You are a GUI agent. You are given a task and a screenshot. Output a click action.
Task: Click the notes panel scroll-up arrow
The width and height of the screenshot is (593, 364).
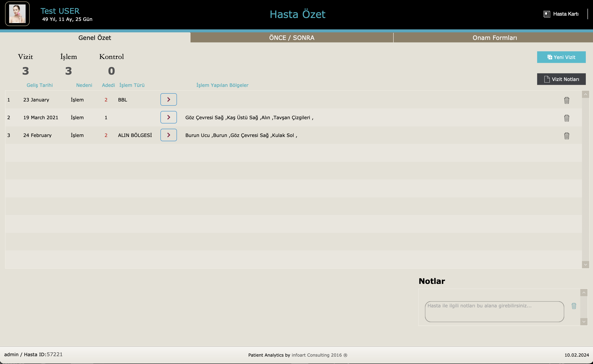[x=584, y=293]
